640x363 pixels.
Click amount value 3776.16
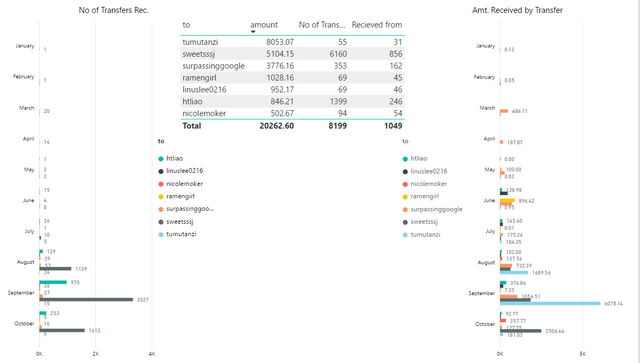tap(280, 66)
